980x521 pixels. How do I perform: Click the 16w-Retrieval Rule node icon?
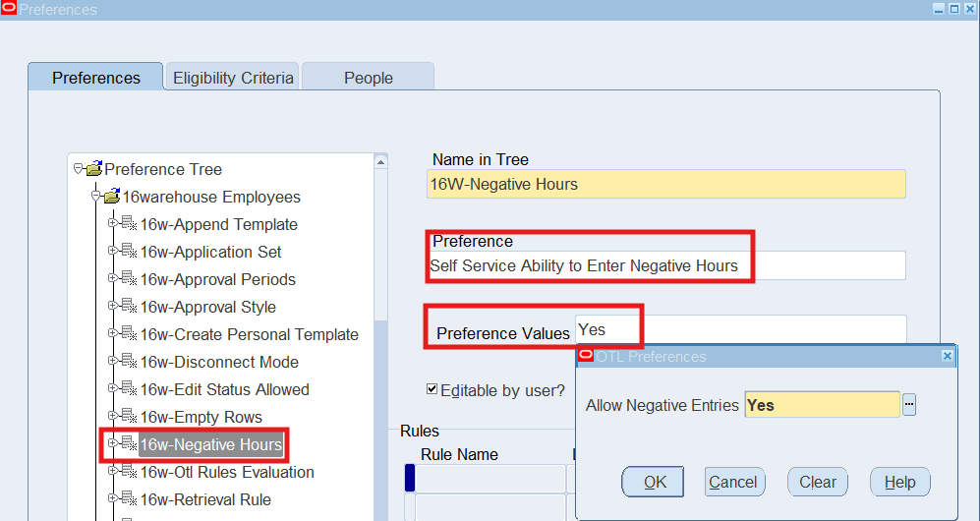(x=129, y=499)
